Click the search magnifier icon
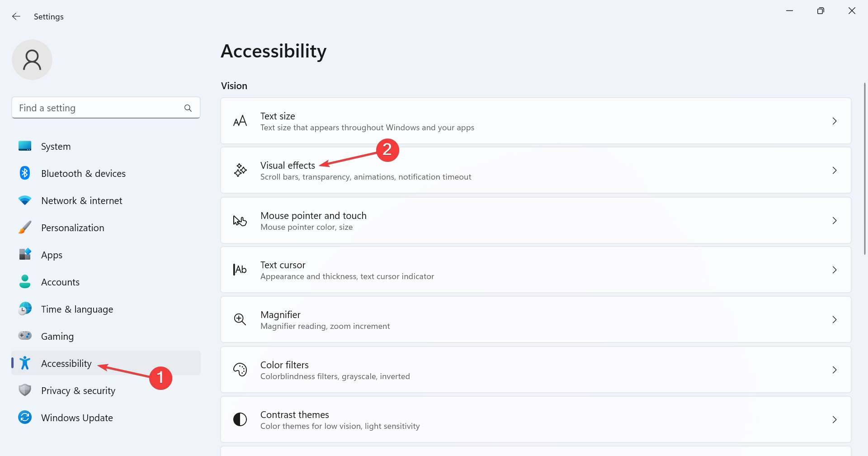Viewport: 868px width, 456px height. click(x=188, y=108)
